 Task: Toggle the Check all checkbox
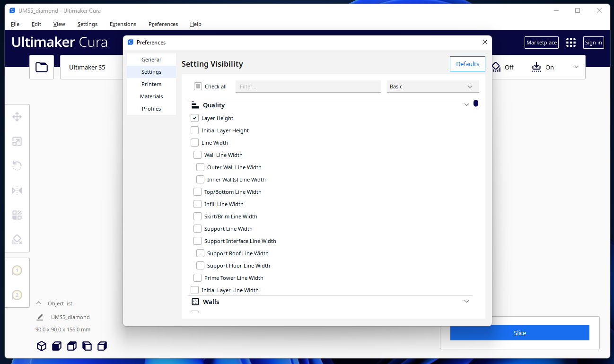pyautogui.click(x=198, y=87)
